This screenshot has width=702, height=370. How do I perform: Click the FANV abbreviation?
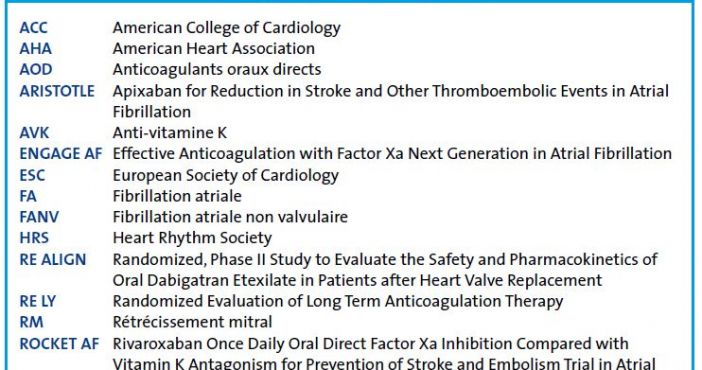[x=39, y=217]
